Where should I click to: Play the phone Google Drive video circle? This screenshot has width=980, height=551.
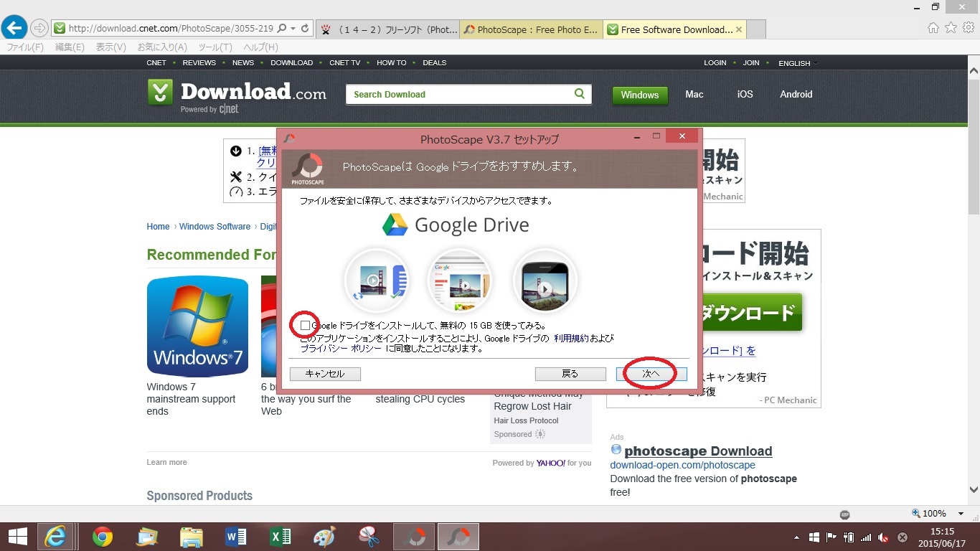pos(545,281)
